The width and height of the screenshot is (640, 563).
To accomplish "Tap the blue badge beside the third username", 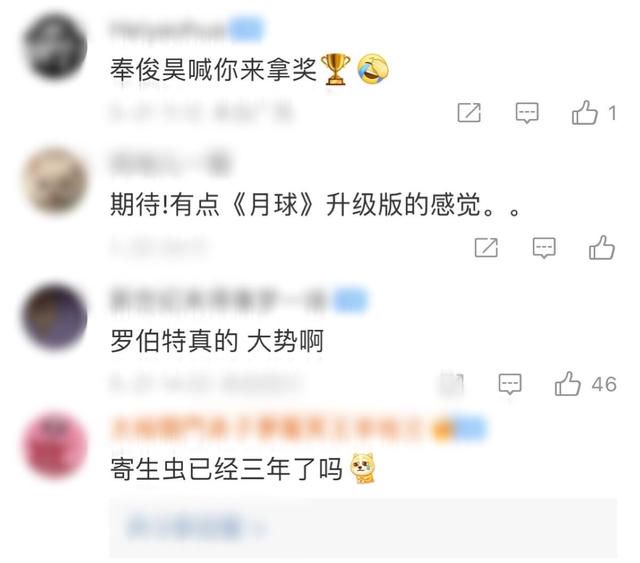I will (350, 300).
